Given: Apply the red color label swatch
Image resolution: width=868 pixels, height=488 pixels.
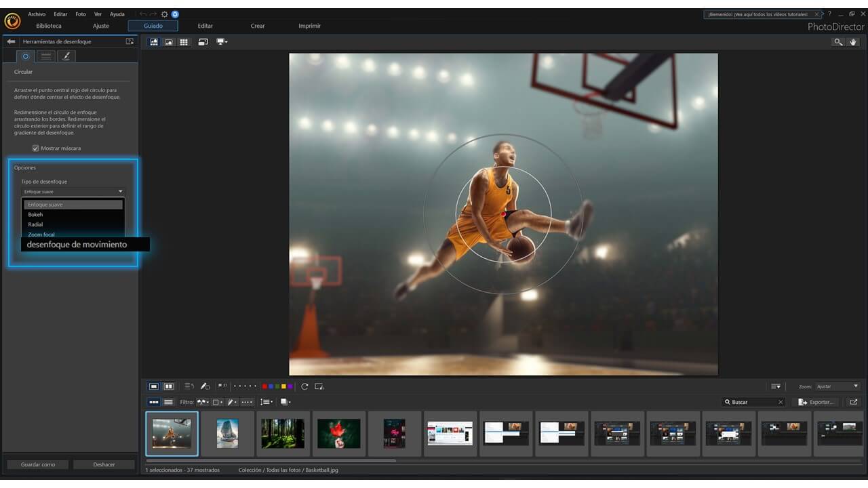Looking at the screenshot, I should point(264,386).
